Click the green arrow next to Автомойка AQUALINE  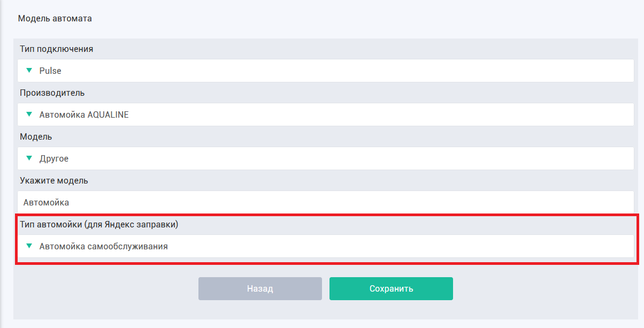(x=29, y=114)
